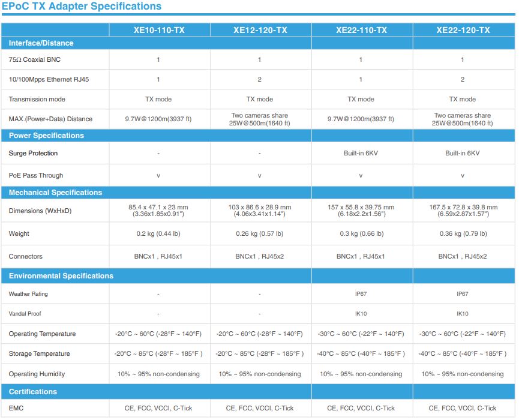Click XE10-110-TX connectors cell BNCx1, RJ45x1
This screenshot has width=519, height=420.
point(158,257)
